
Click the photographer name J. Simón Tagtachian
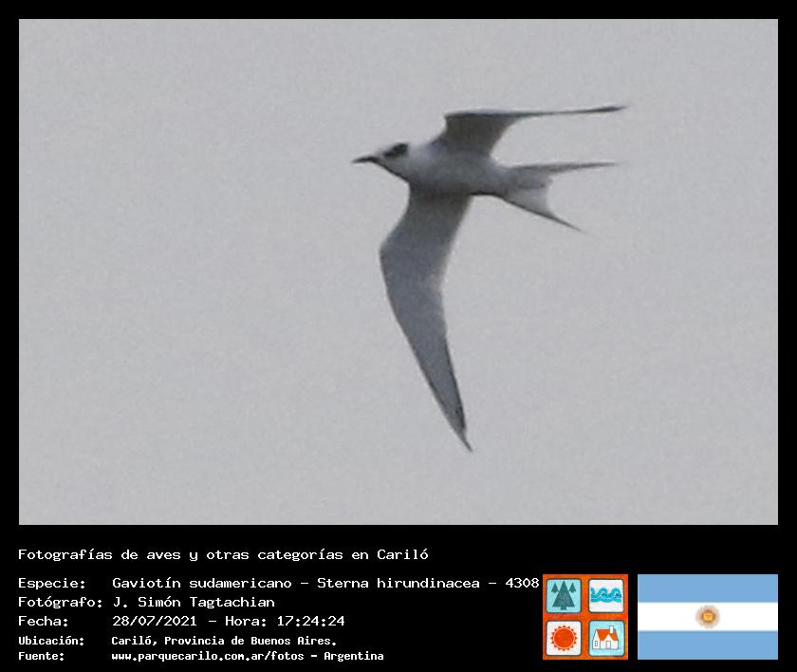[x=194, y=602]
